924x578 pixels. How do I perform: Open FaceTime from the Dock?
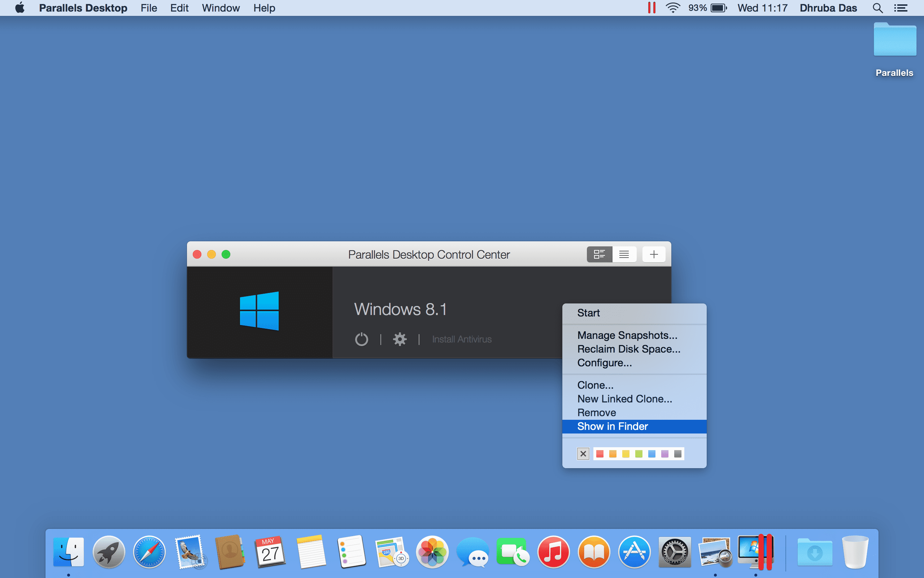click(x=513, y=552)
